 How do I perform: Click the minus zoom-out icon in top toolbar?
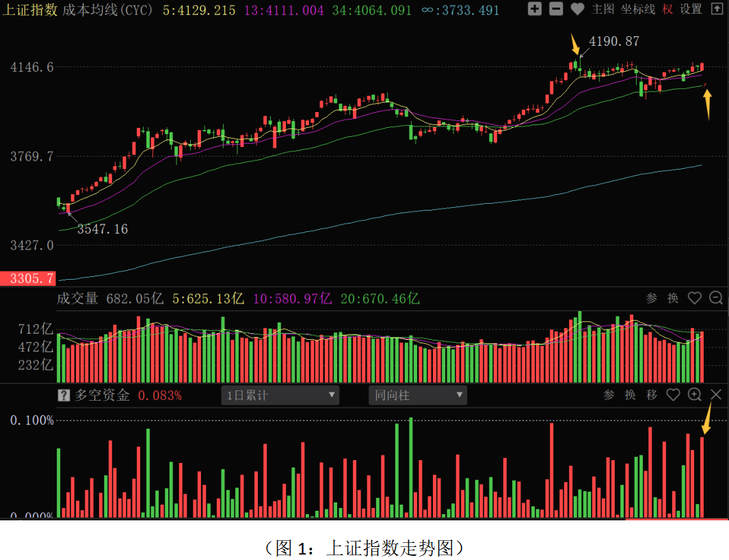point(556,10)
